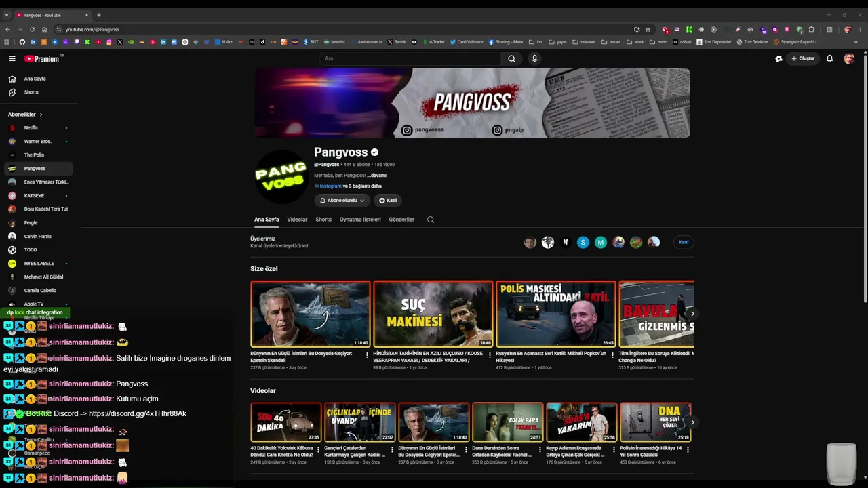
Task: Open the releases bookmark folder
Action: (x=584, y=42)
